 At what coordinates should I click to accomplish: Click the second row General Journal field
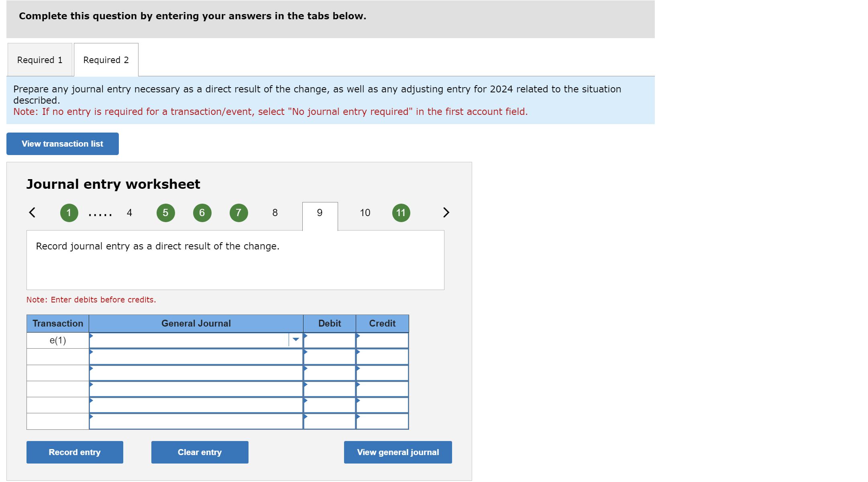pos(196,357)
